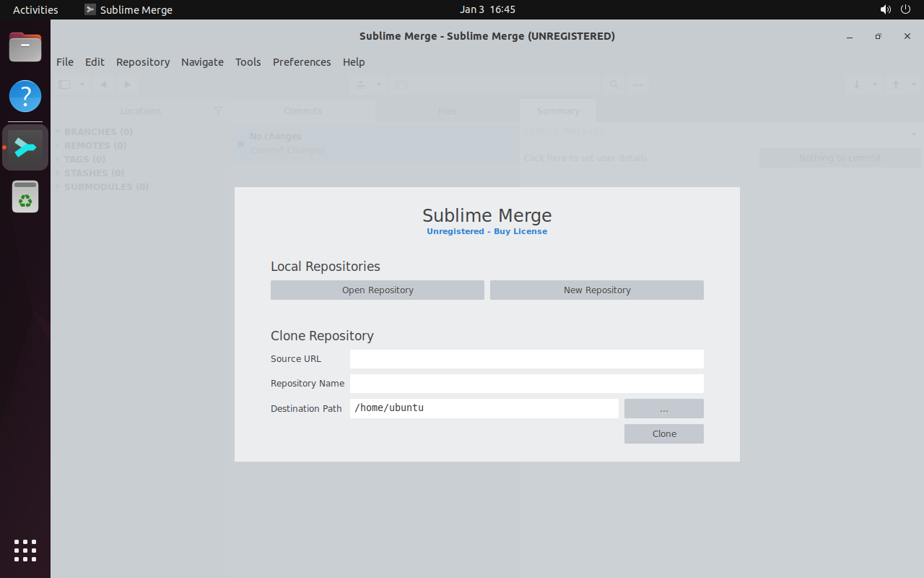Focus the Repository Name input field
924x578 pixels.
[x=527, y=384]
